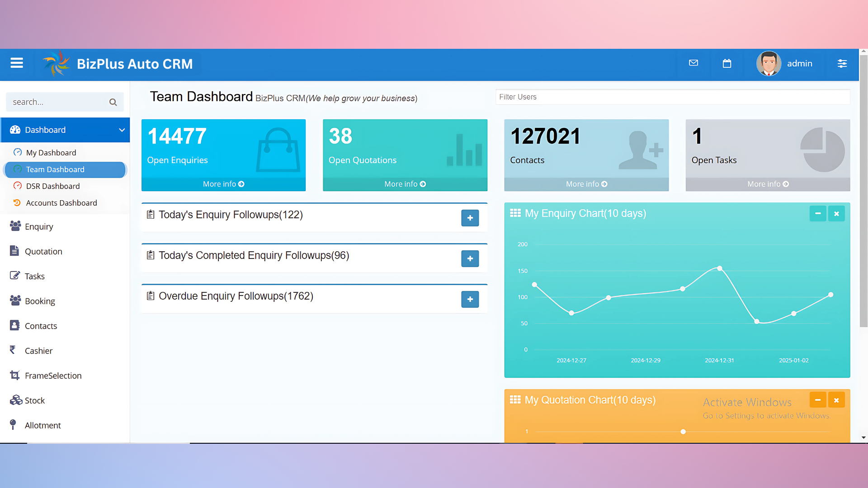Collapse the My Enquiry Chart panel
868x488 pixels.
tap(818, 213)
